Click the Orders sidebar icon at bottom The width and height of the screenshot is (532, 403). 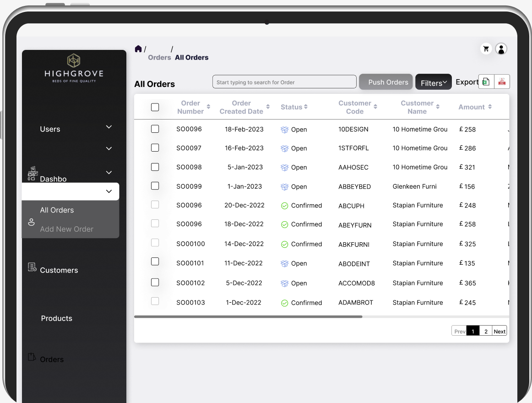point(32,357)
